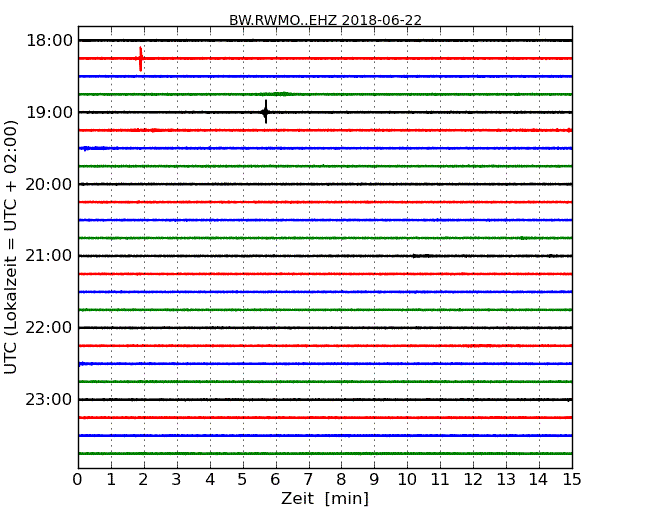650x520 pixels.
Task: Click x-axis tick label 2
Action: (143, 479)
